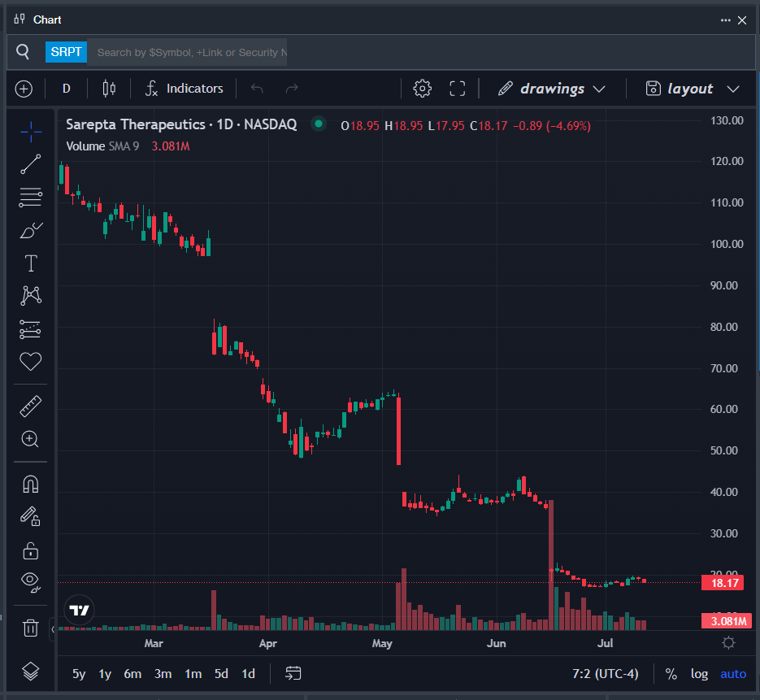Select the trend line drawing tool

31,164
